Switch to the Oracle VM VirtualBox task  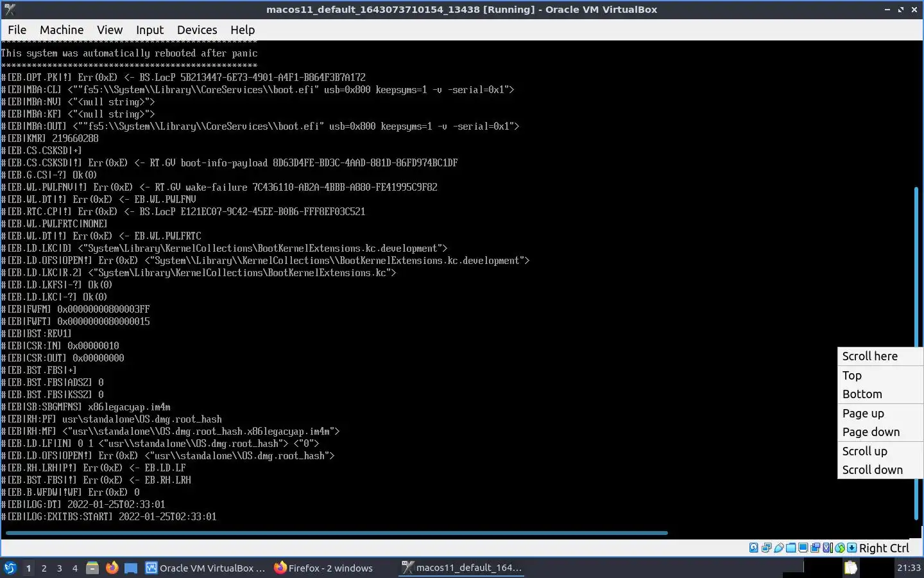205,568
